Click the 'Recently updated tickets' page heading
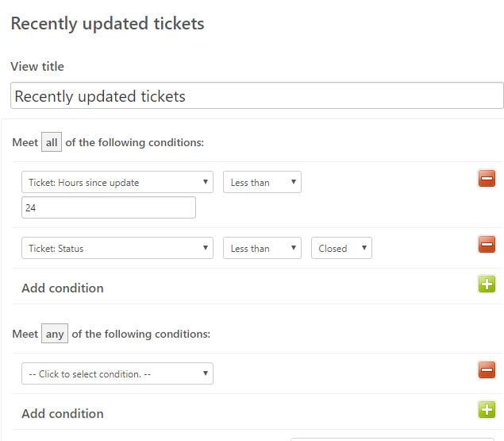504x441 pixels. tap(108, 24)
